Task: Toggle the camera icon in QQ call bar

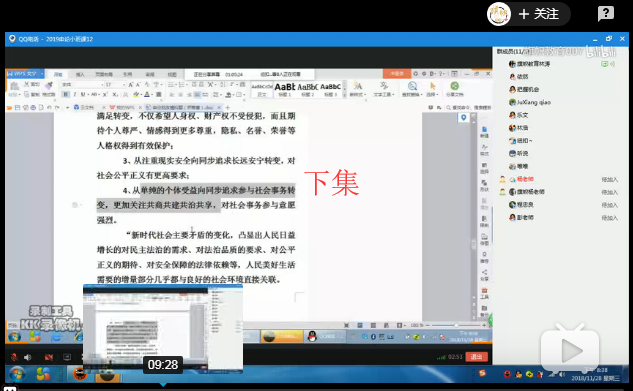Action: tap(49, 357)
